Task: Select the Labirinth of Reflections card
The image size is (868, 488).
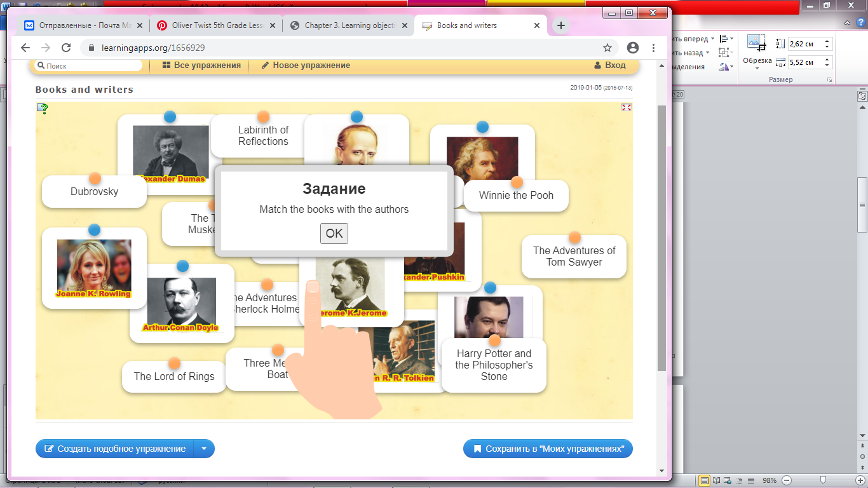Action: [263, 136]
